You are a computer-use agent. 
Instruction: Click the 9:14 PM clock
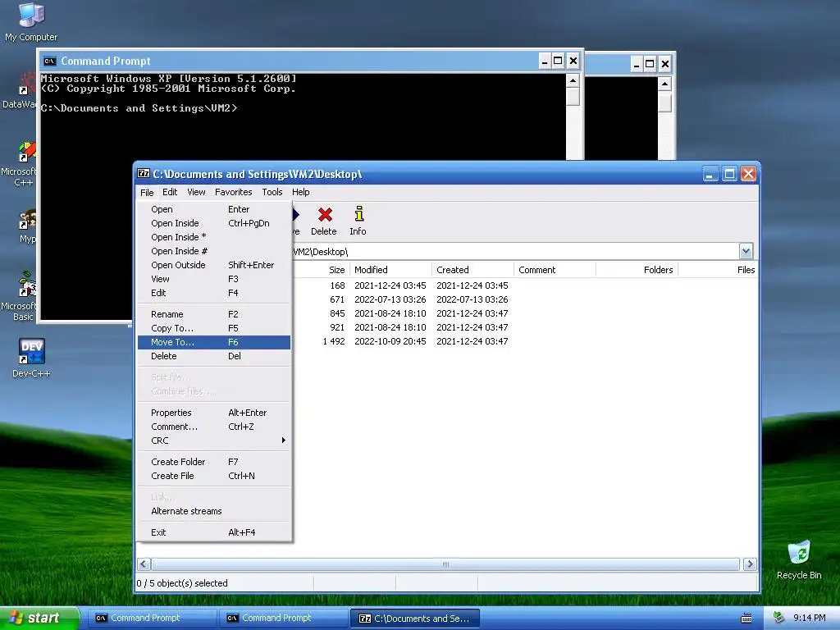[x=809, y=618]
